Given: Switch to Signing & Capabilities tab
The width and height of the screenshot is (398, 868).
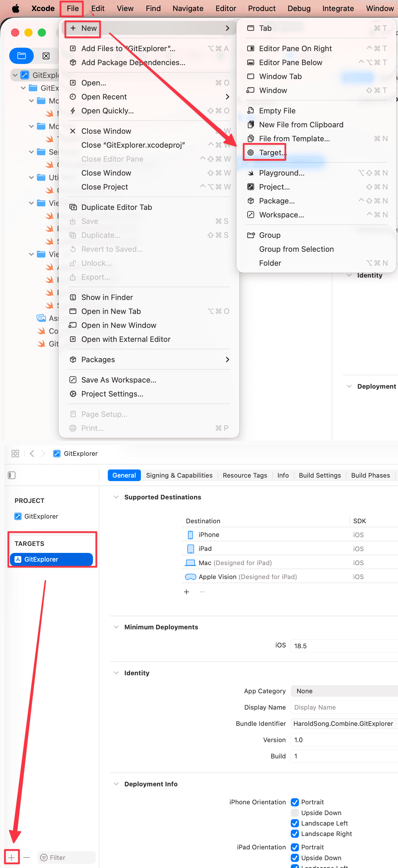Looking at the screenshot, I should 179,475.
